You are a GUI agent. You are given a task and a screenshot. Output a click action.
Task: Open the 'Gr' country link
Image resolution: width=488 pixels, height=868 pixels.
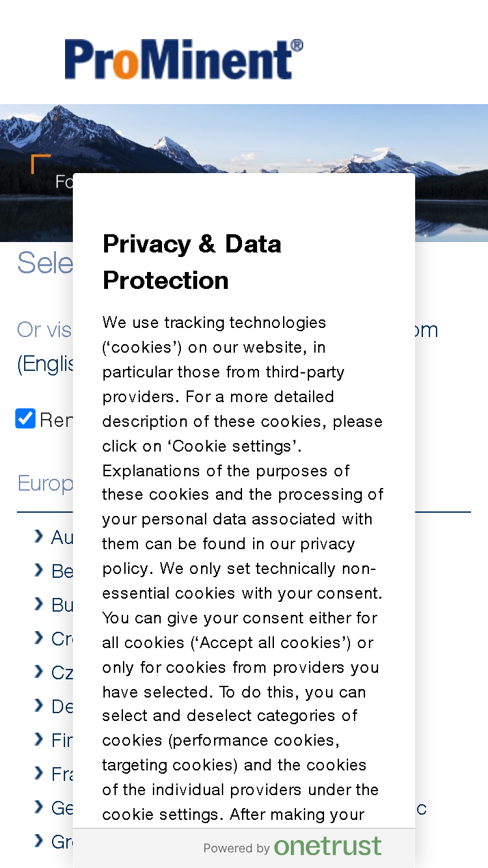tap(62, 841)
